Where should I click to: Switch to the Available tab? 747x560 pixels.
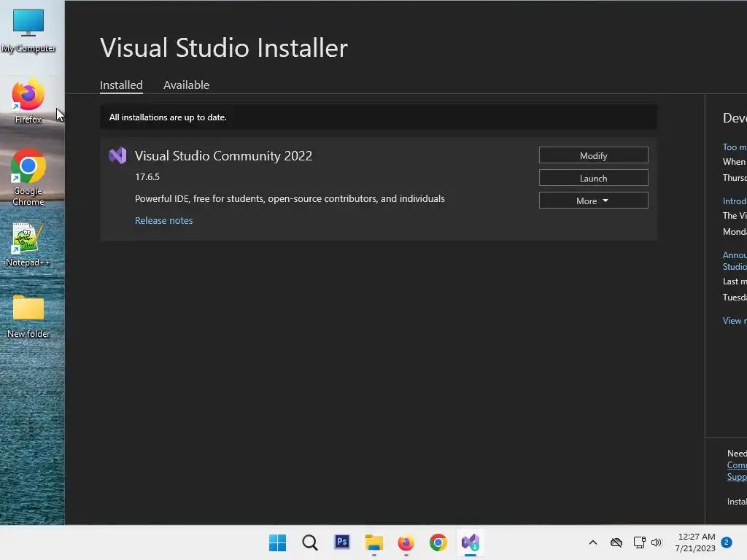(186, 85)
